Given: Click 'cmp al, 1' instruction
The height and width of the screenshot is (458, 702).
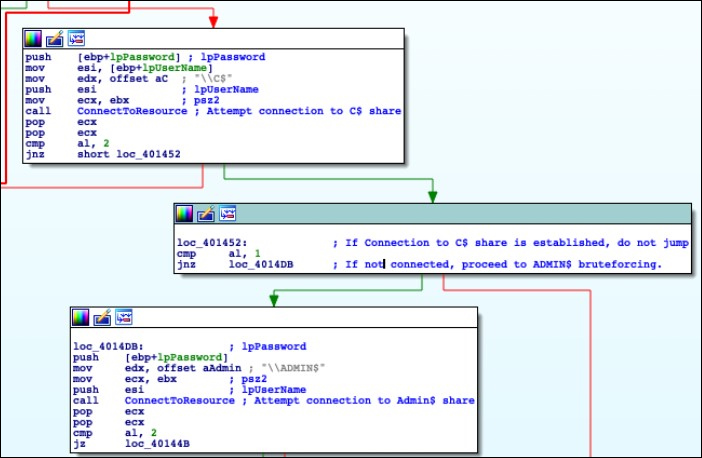Looking at the screenshot, I should point(219,254).
